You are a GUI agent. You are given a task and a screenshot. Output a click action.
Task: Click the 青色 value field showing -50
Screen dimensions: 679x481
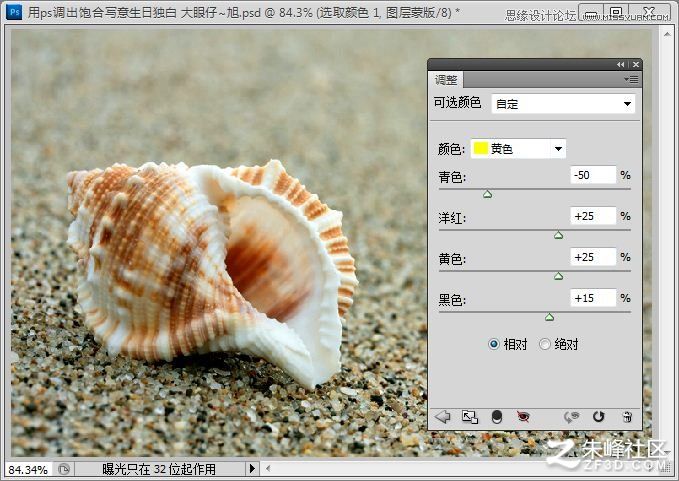click(593, 175)
